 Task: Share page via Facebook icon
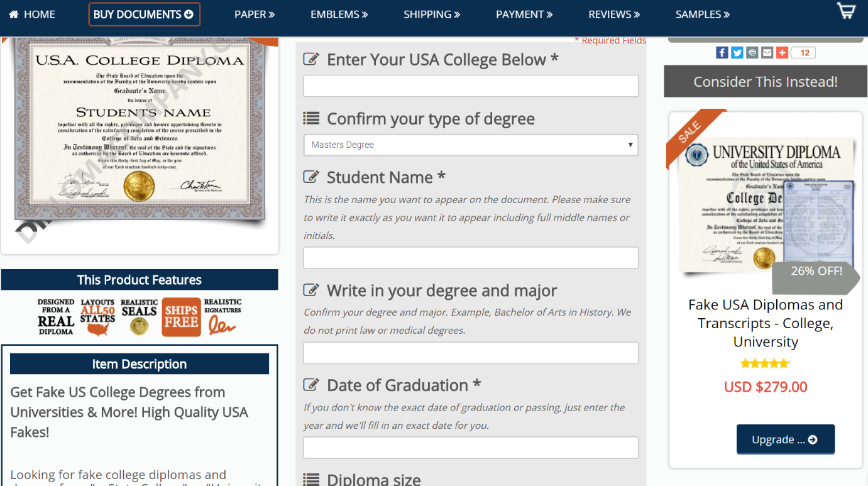pyautogui.click(x=722, y=53)
